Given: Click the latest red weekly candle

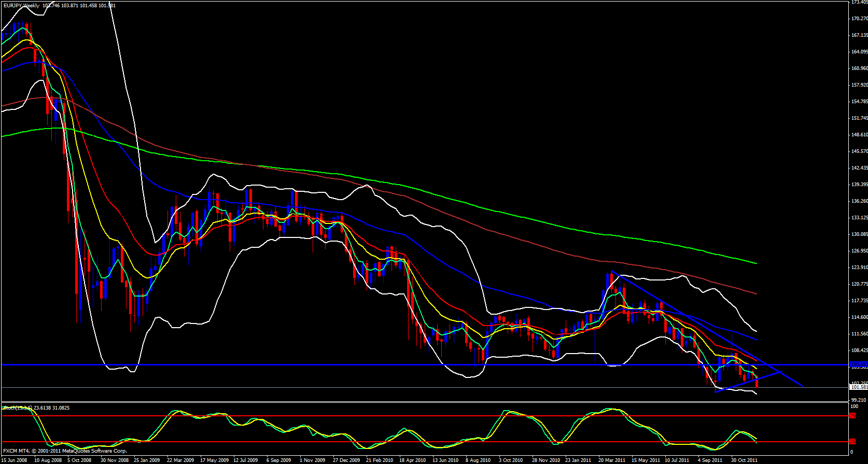Looking at the screenshot, I should 757,384.
